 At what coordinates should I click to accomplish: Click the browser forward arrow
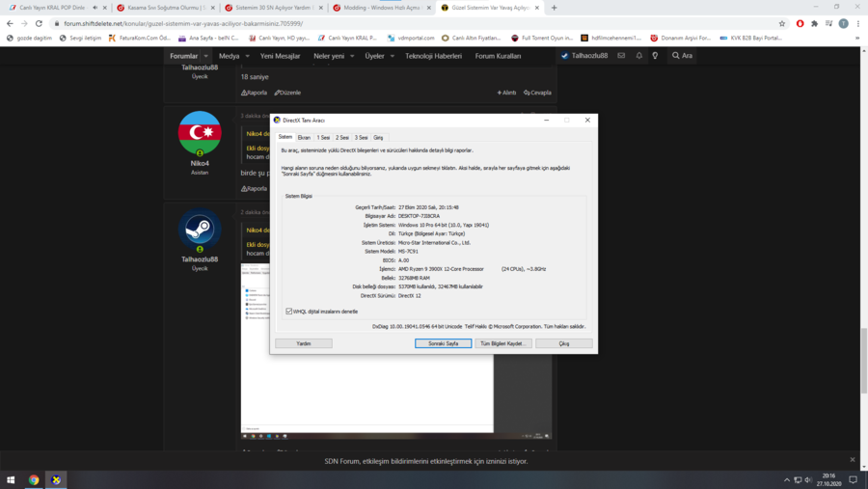(24, 23)
